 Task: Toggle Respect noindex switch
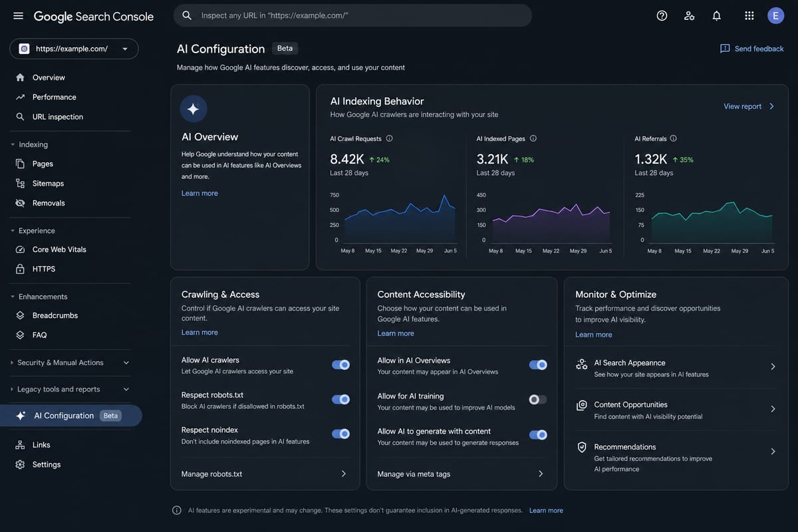click(340, 434)
